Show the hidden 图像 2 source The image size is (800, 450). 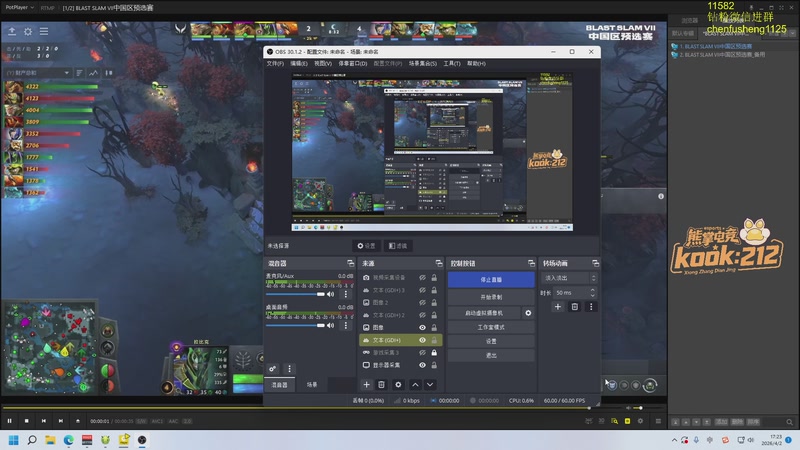422,303
